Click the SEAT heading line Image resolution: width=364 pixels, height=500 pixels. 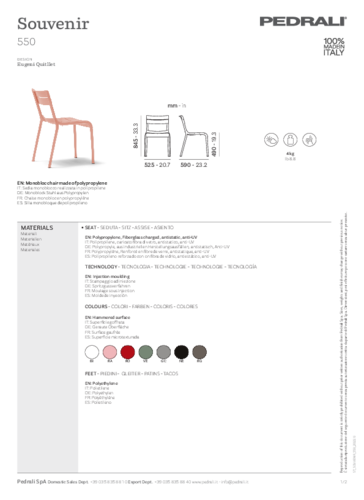(129, 227)
